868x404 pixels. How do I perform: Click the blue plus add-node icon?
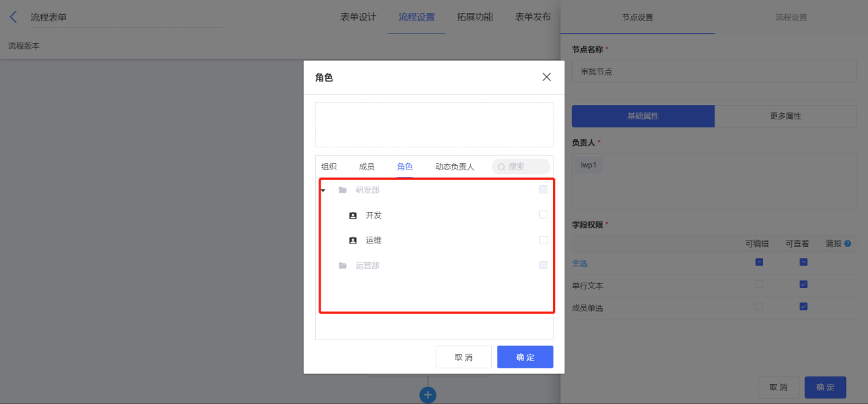pyautogui.click(x=428, y=395)
